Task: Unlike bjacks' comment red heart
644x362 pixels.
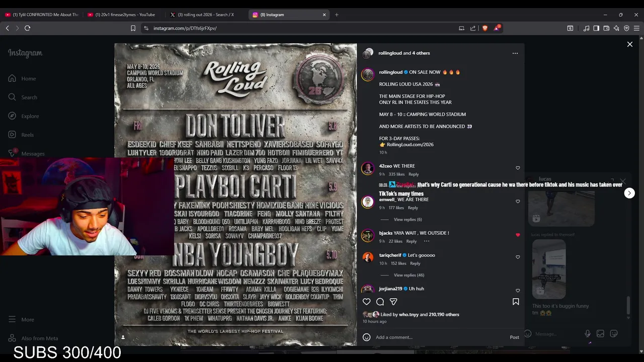Action: [x=518, y=235]
